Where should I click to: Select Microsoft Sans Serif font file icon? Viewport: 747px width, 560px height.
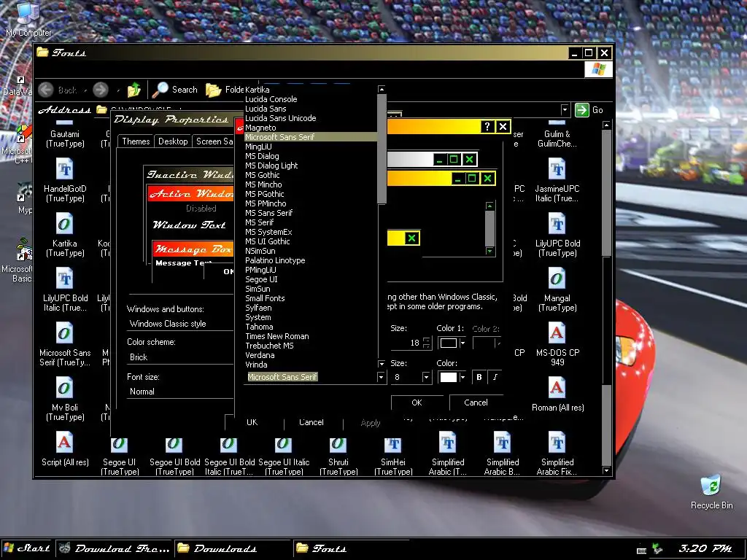(x=64, y=345)
